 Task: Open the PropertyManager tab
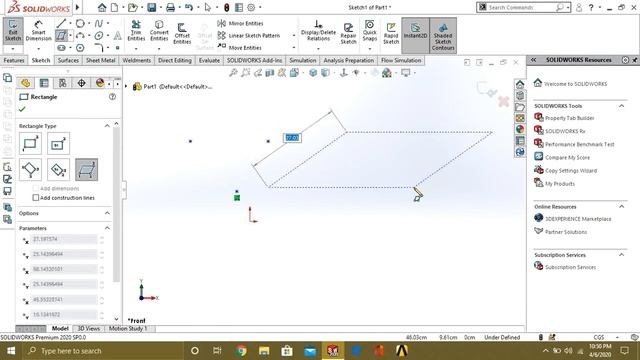click(x=44, y=83)
